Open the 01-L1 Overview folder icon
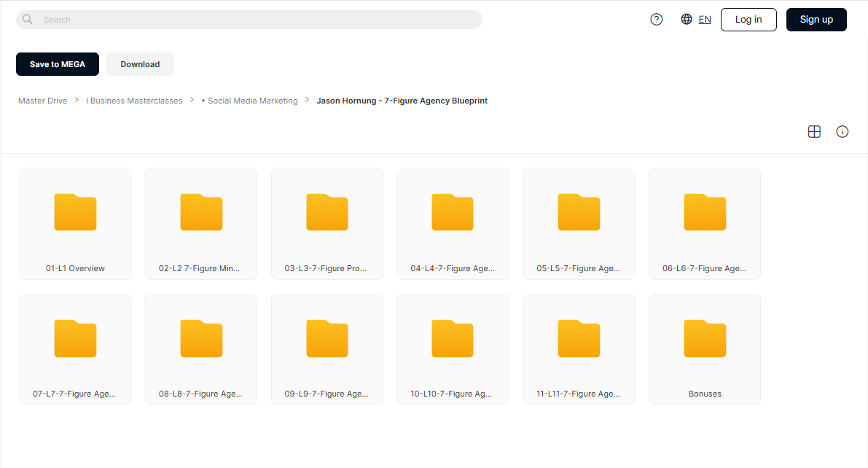Image resolution: width=868 pixels, height=468 pixels. (75, 212)
